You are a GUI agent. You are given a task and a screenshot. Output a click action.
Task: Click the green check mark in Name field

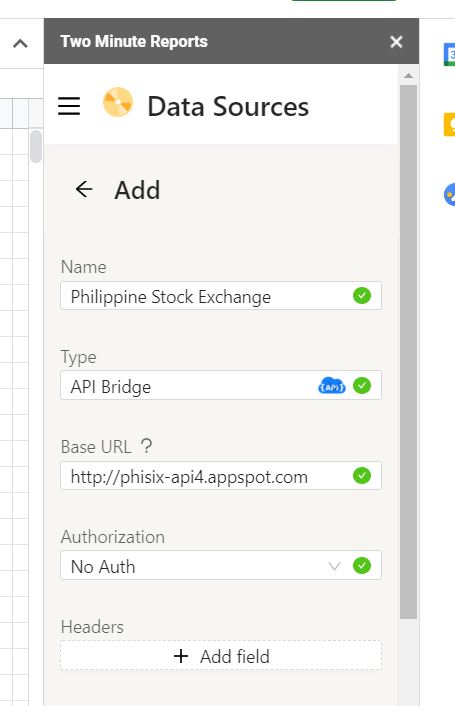[362, 296]
